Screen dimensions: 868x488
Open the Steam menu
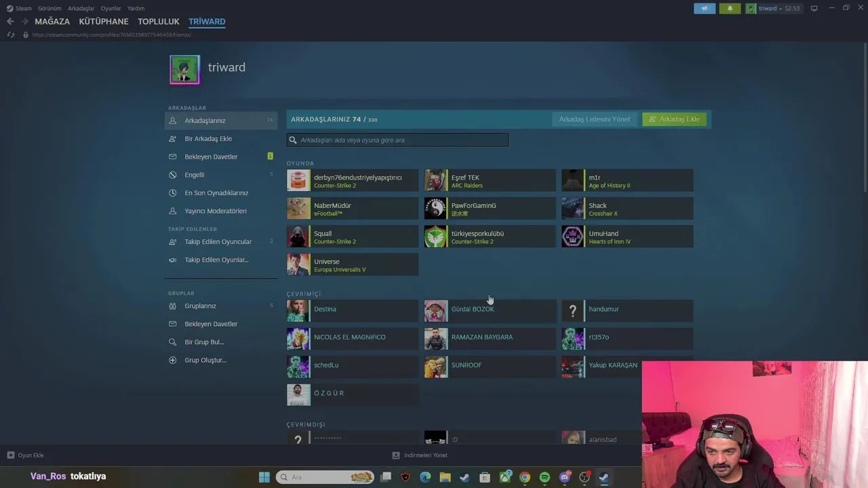click(20, 8)
